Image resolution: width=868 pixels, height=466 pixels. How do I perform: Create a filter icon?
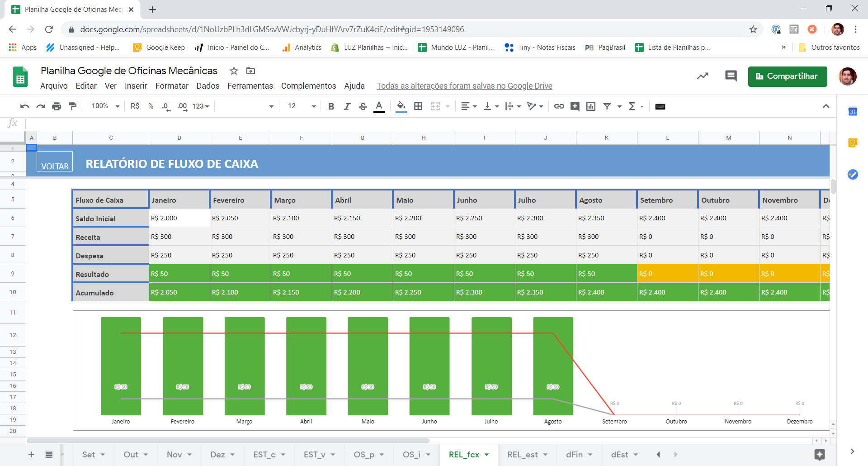(607, 106)
